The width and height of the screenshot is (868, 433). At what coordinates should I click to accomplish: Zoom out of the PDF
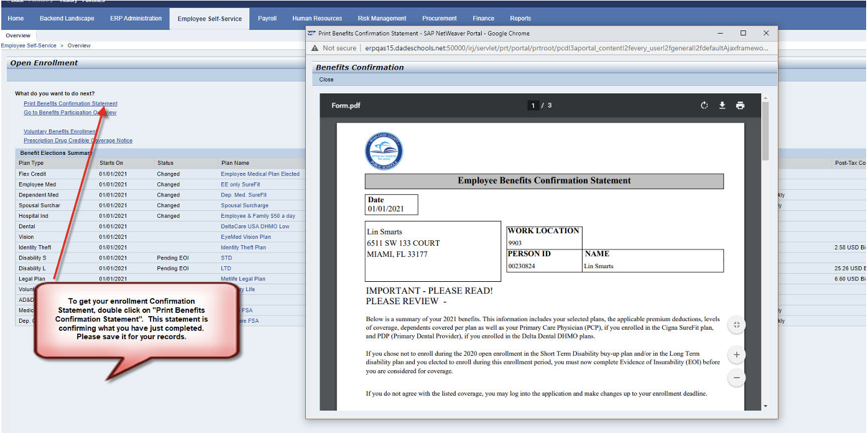pyautogui.click(x=736, y=378)
